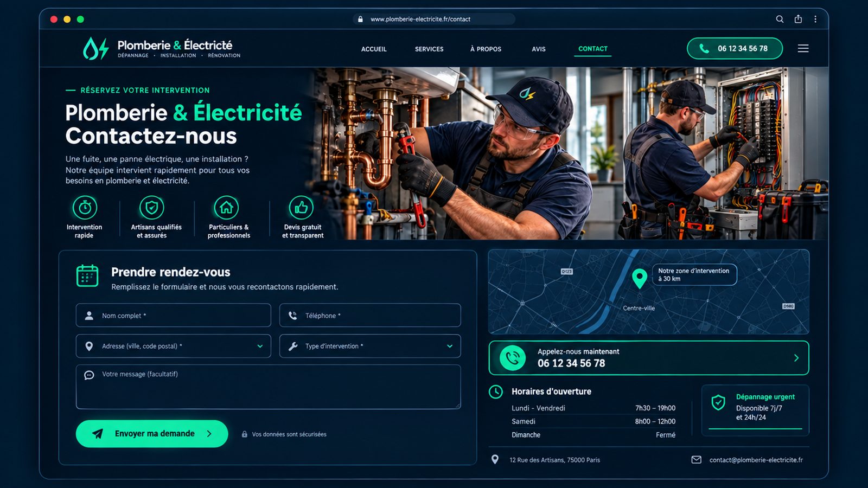Click the Votre message text area
The height and width of the screenshot is (488, 868).
coord(268,387)
